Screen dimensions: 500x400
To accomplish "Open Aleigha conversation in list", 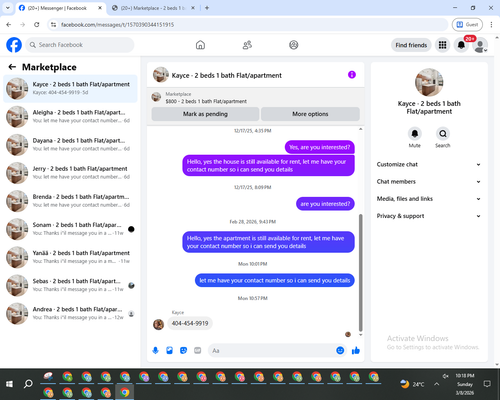I will pos(70,117).
